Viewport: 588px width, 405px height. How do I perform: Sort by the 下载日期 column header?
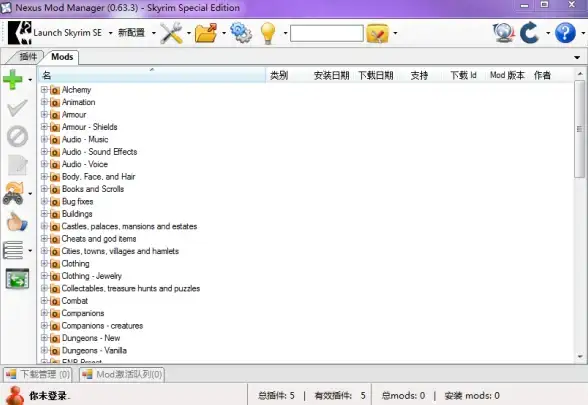(x=375, y=75)
